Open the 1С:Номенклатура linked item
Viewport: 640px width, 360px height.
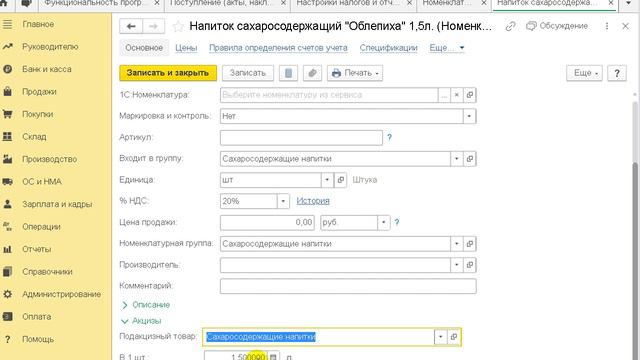[x=470, y=95]
